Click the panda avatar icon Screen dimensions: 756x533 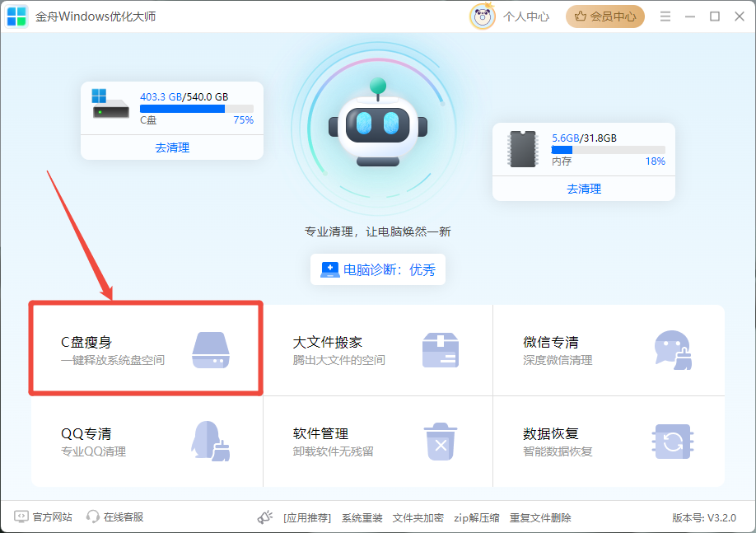[x=482, y=16]
